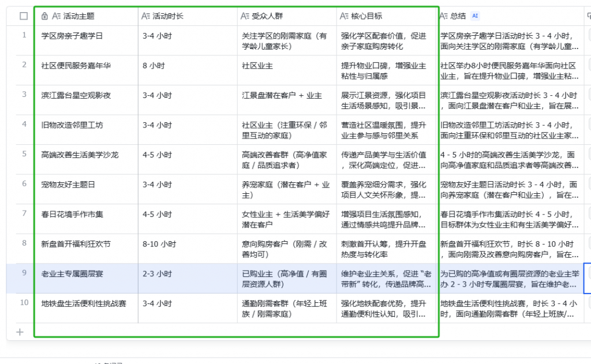Click audience cell 社区业主
This screenshot has height=364, width=591.
coord(287,70)
